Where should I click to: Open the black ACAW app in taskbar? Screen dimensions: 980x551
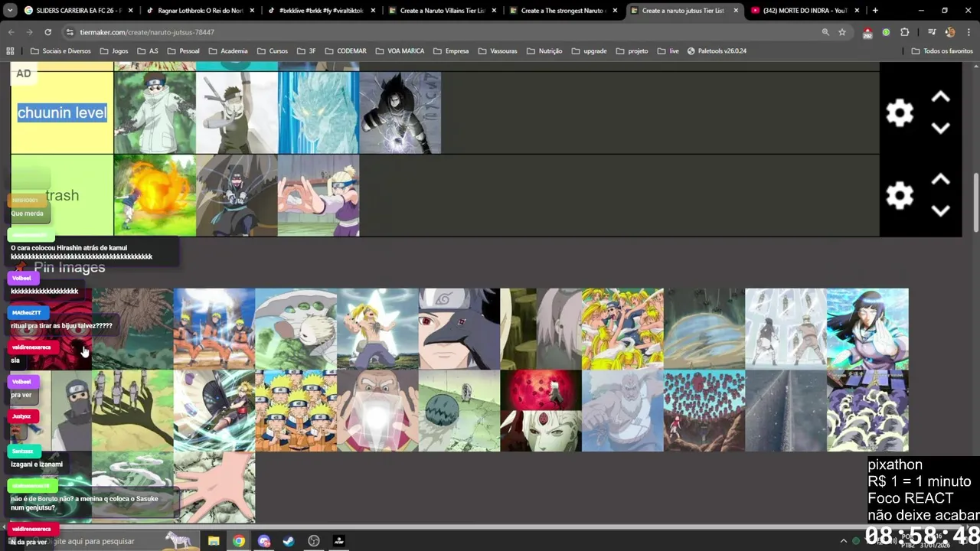coord(339,541)
